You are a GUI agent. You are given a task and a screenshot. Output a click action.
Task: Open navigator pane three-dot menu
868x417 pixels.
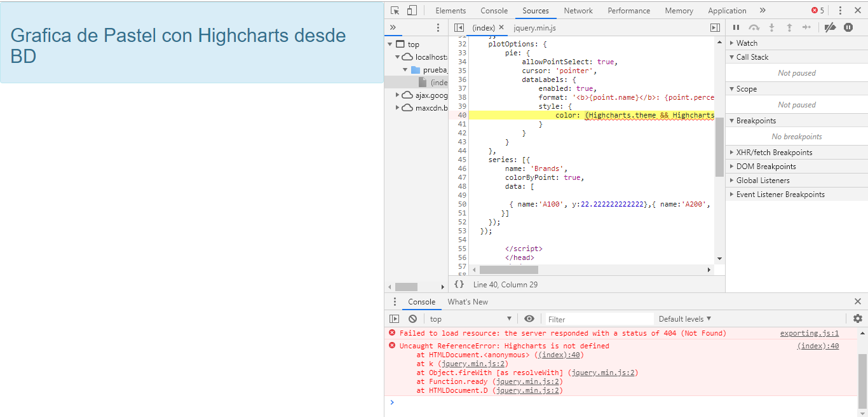pyautogui.click(x=438, y=27)
